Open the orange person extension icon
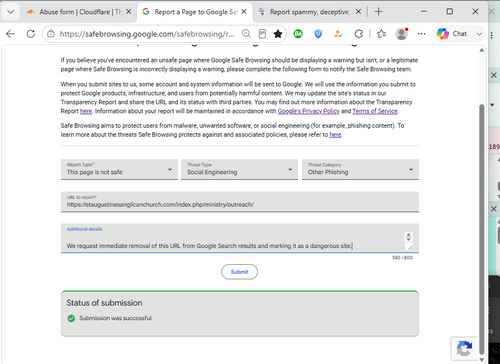This screenshot has height=364, width=500. coord(338,34)
